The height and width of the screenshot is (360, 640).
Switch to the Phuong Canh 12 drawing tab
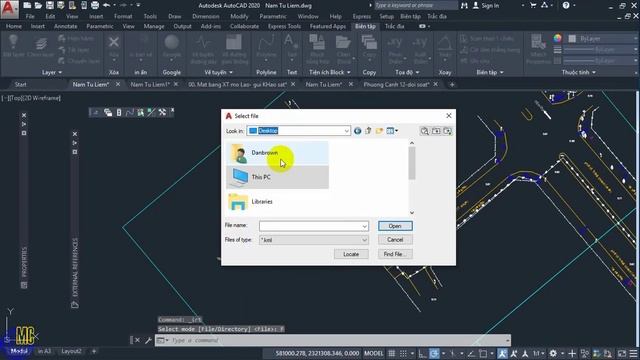pos(396,84)
